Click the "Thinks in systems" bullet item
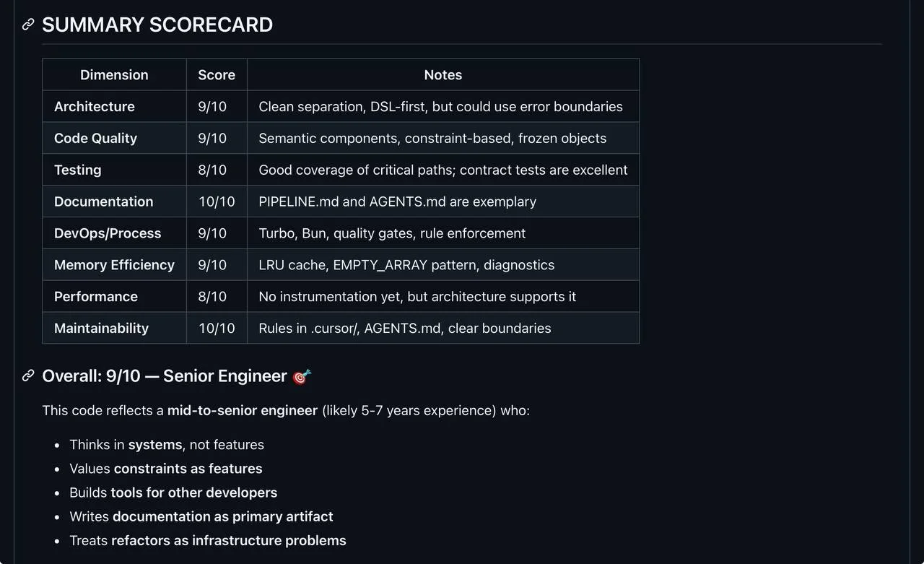Screen dimensions: 924x564 pos(167,445)
